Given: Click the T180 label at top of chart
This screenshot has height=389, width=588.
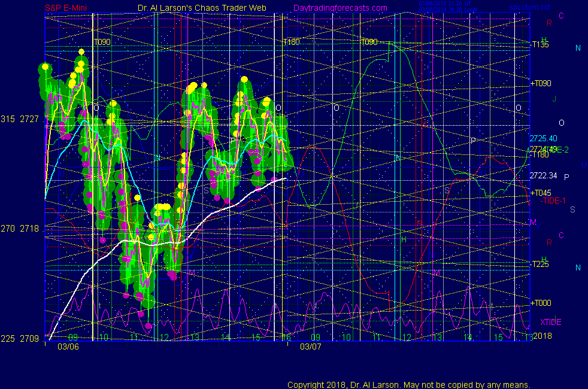Looking at the screenshot, I should point(292,42).
